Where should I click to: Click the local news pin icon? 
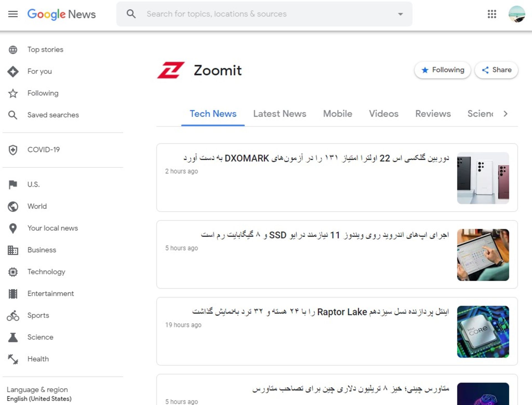13,228
